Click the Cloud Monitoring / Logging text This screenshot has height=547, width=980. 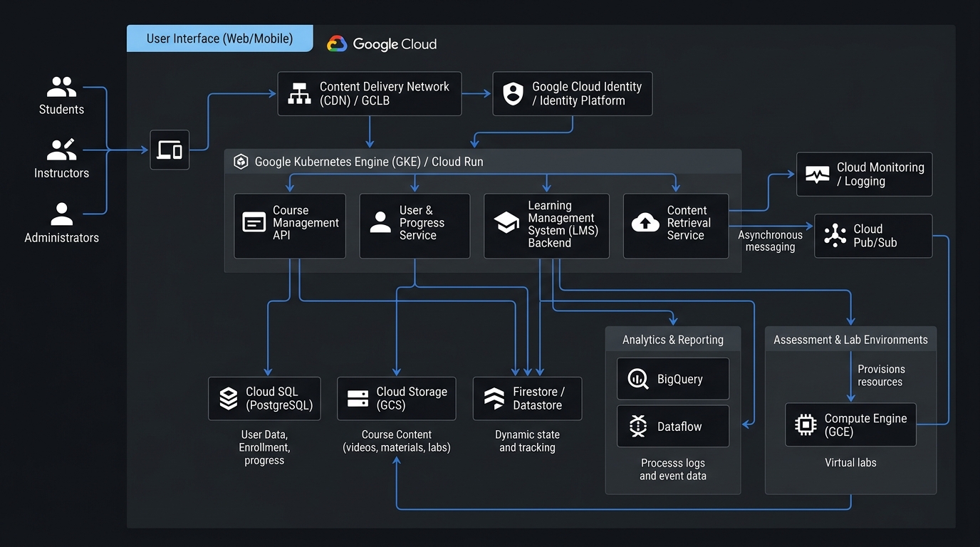coord(880,174)
